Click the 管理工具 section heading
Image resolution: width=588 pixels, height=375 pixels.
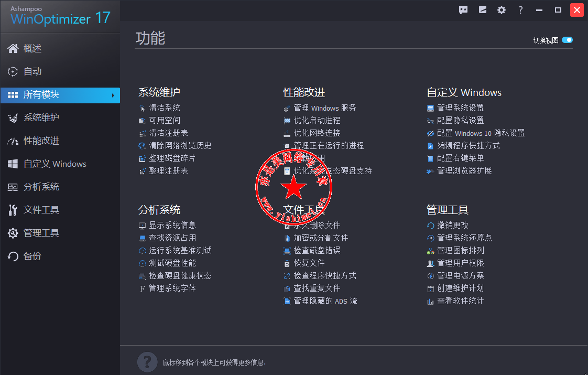448,210
